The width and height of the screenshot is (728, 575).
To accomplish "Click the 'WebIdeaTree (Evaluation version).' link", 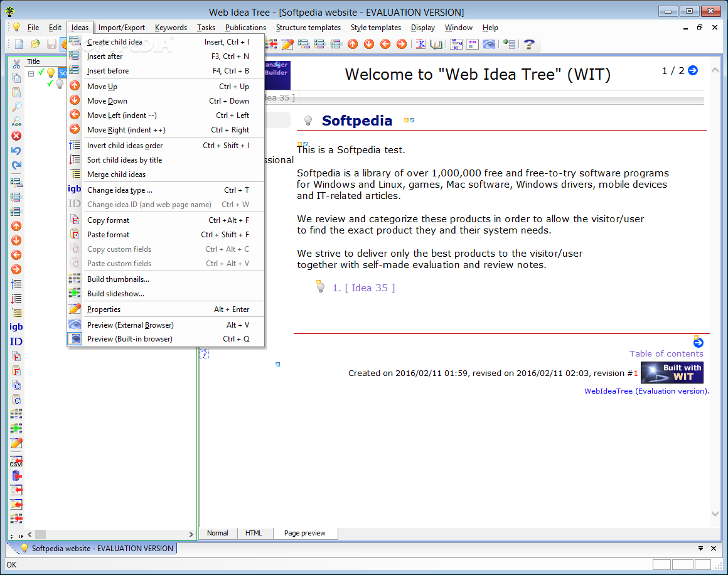I will tap(647, 391).
